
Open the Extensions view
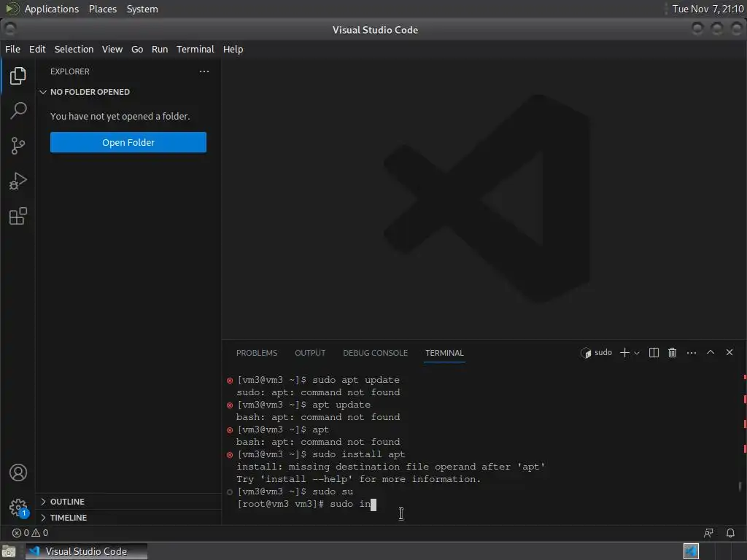18,216
